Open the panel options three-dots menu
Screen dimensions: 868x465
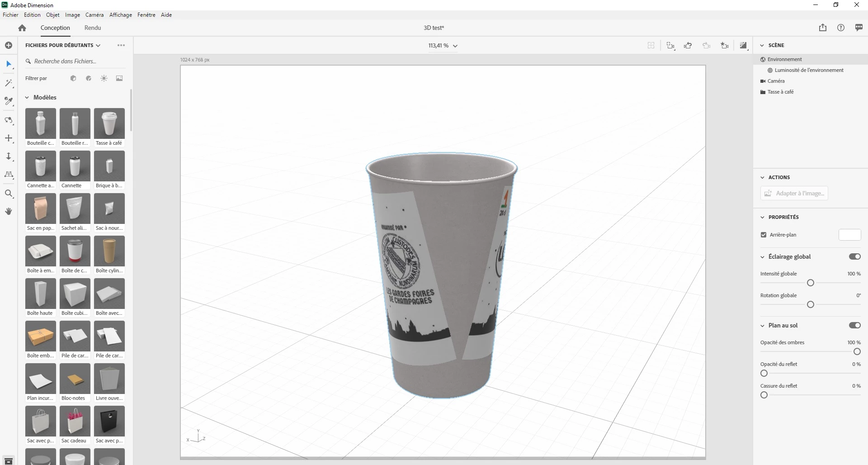coord(121,45)
